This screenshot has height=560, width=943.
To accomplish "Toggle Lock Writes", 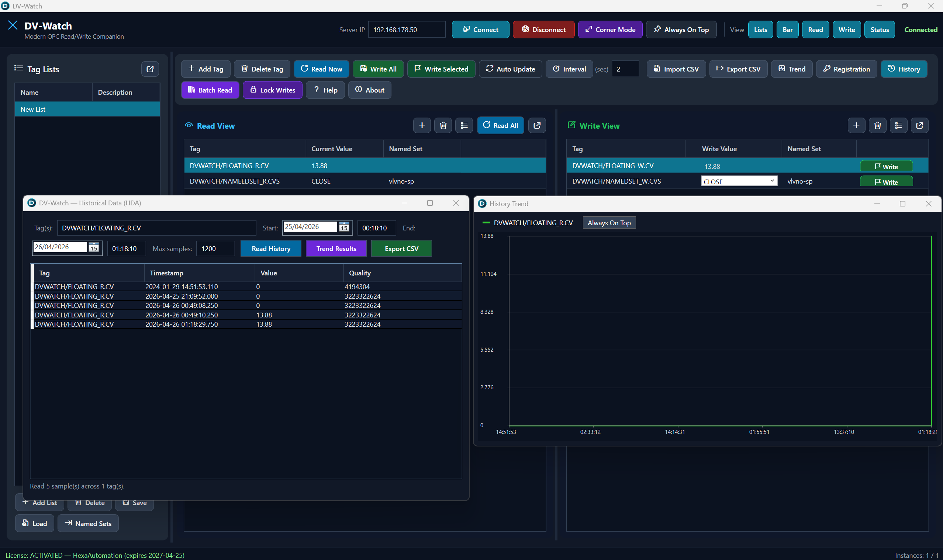I will [272, 90].
